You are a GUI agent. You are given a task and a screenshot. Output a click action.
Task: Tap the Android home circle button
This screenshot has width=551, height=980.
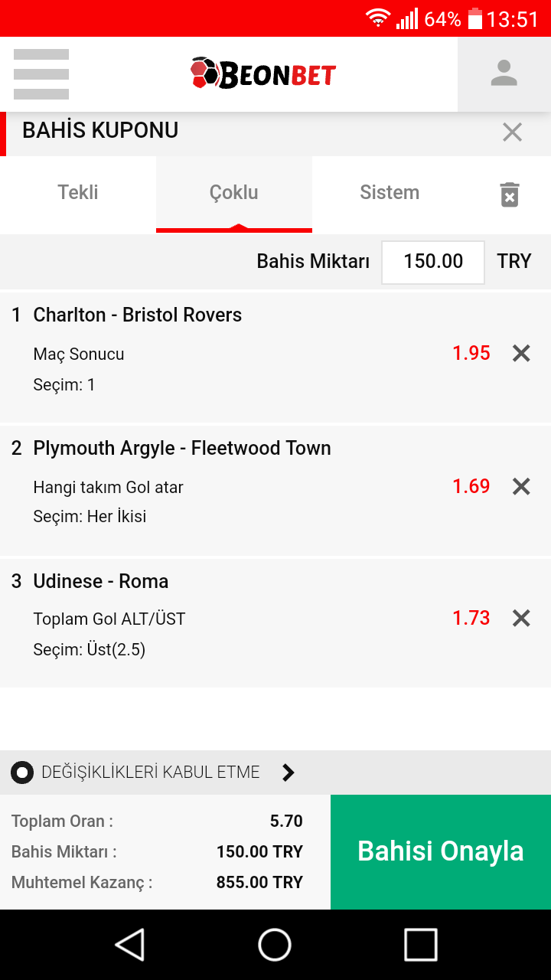tap(275, 945)
